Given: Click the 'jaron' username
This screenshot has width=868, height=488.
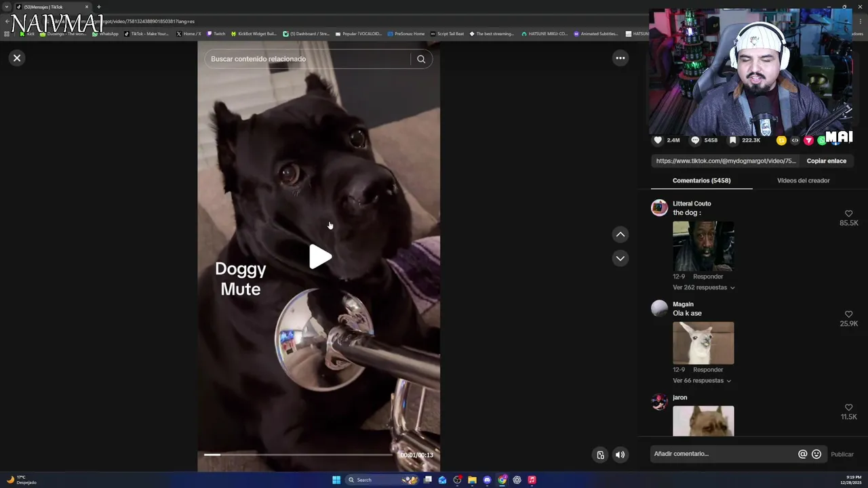Looking at the screenshot, I should tap(680, 398).
